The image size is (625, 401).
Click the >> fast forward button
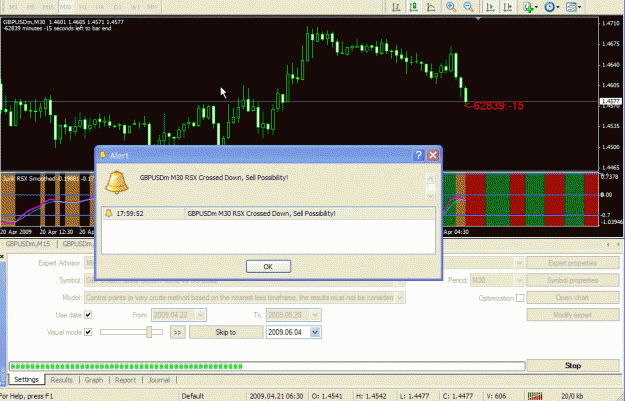coord(177,332)
